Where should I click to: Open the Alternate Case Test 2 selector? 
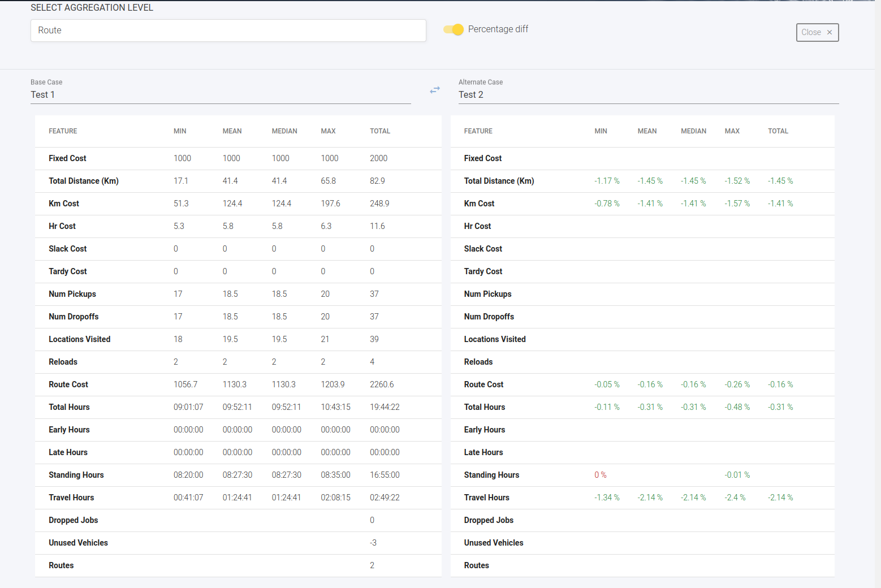648,94
